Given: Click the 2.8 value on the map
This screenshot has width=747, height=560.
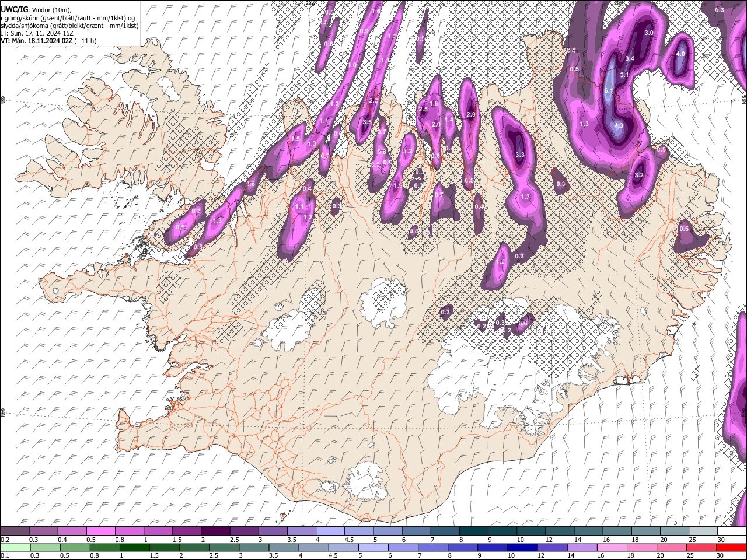Looking at the screenshot, I should point(471,114).
